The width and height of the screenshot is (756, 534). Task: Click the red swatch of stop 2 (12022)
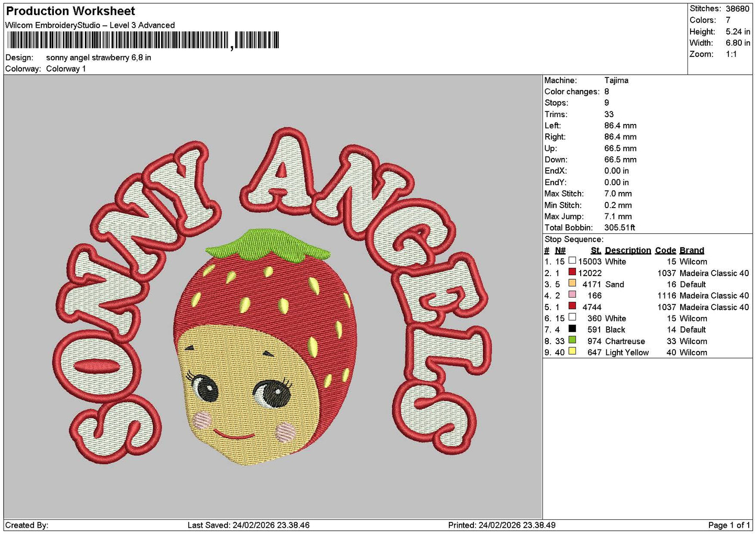[x=572, y=272]
